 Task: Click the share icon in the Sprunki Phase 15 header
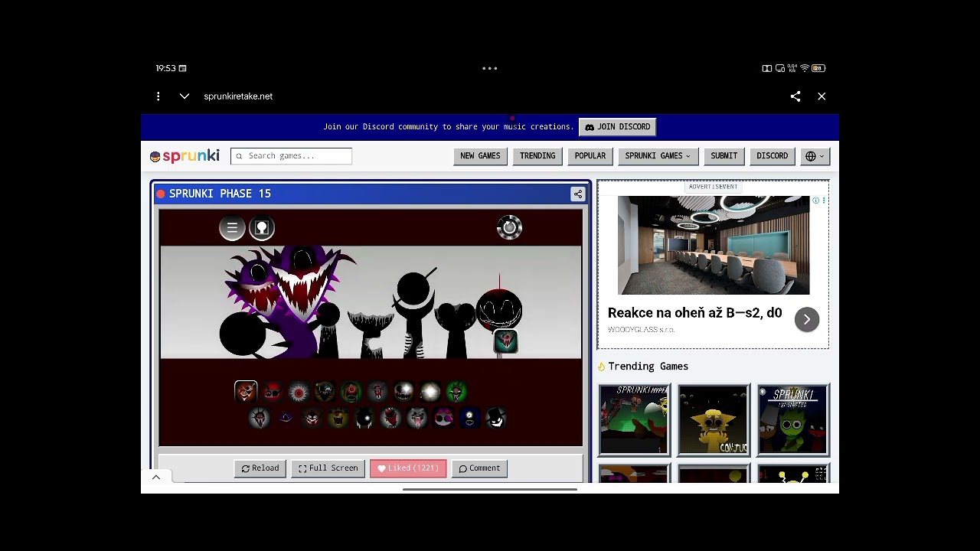click(x=578, y=194)
